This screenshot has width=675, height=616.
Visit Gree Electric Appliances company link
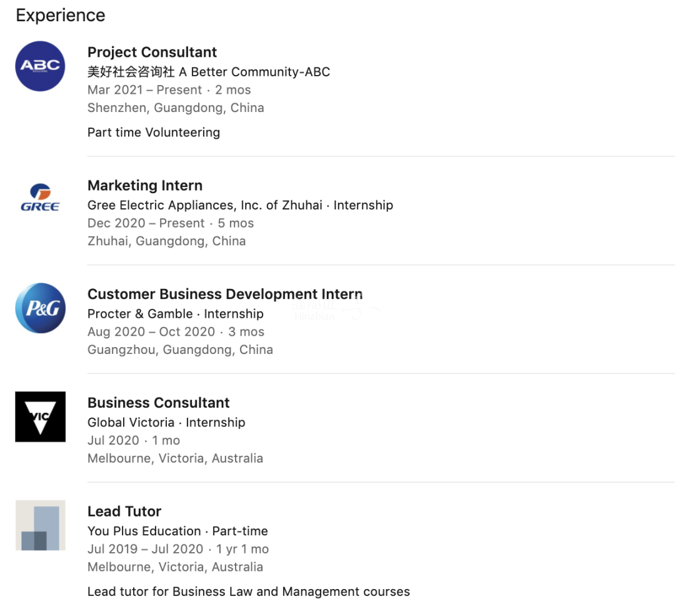click(204, 205)
